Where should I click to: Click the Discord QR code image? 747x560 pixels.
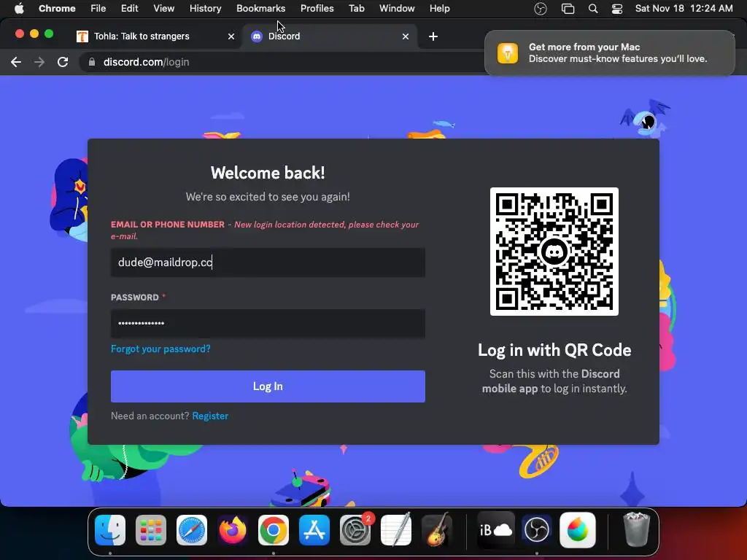(x=554, y=252)
